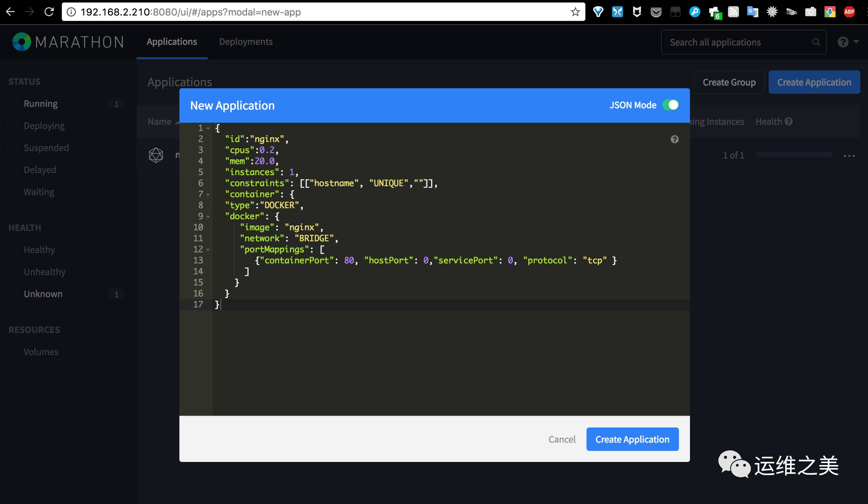Click the "containerPort": 80 line
Viewport: 868px width, 504px height.
click(436, 261)
